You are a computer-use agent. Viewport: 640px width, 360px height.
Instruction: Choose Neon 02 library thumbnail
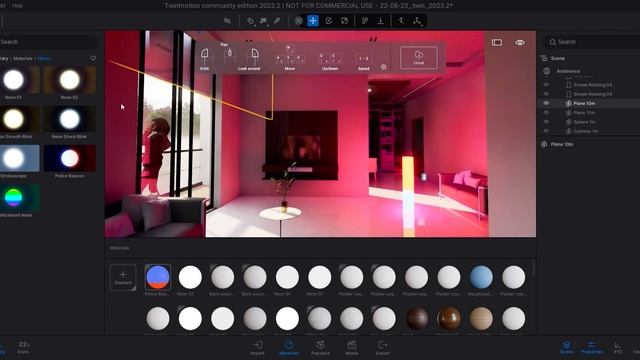point(70,80)
